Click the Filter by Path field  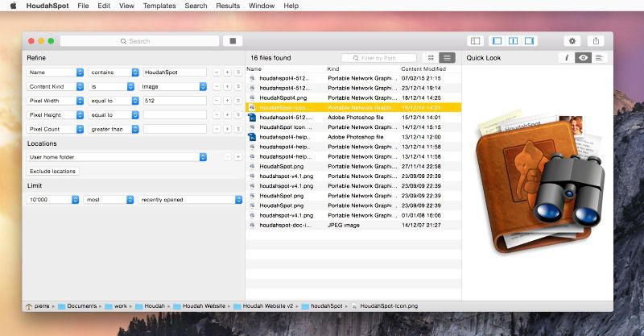coord(383,58)
